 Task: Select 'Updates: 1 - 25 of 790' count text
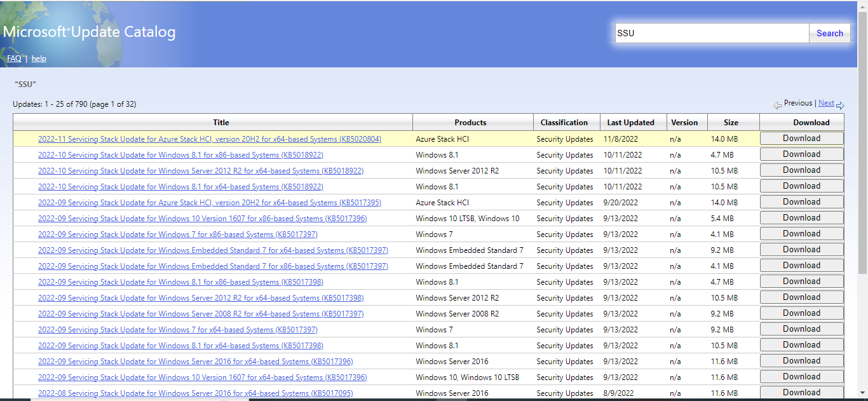click(x=74, y=104)
